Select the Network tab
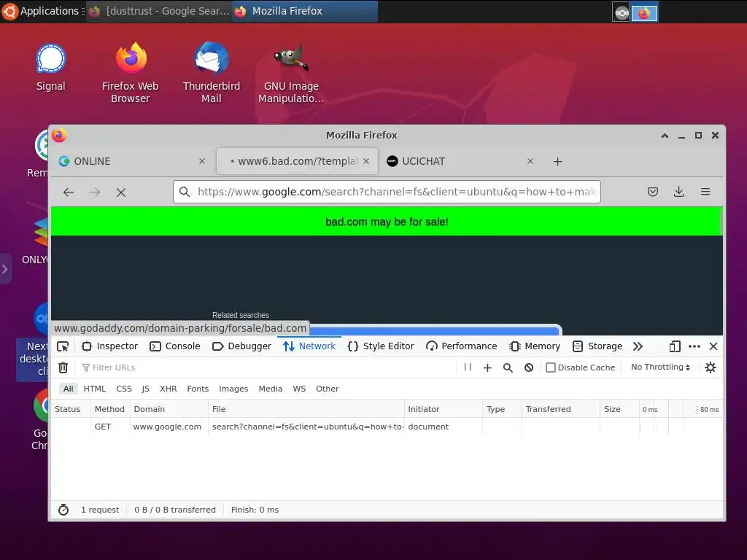The image size is (747, 560). click(x=309, y=346)
